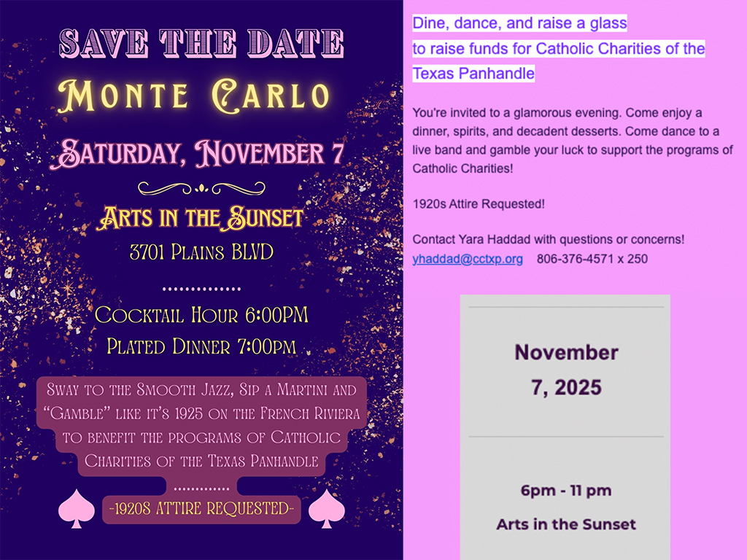This screenshot has height=560, width=747.
Task: Click the glowing Monte Carlo title
Action: (x=194, y=96)
